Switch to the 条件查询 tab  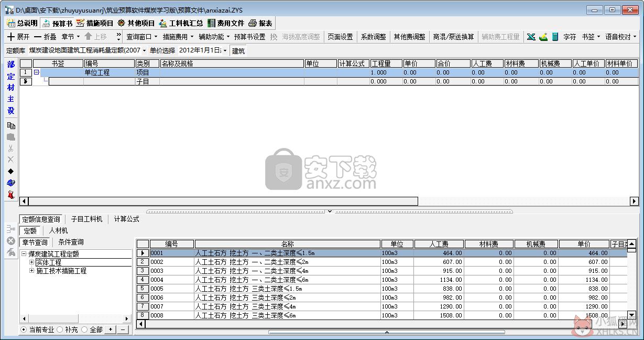(71, 242)
